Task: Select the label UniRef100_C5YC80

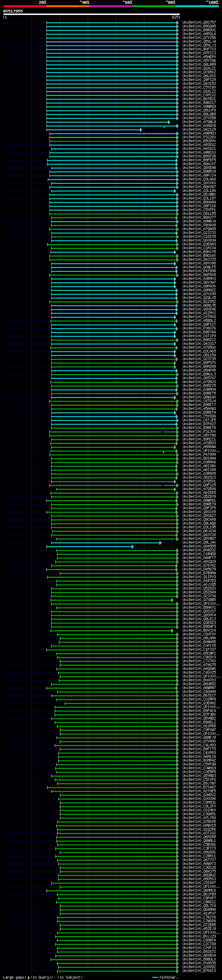Action: pyautogui.click(x=199, y=87)
